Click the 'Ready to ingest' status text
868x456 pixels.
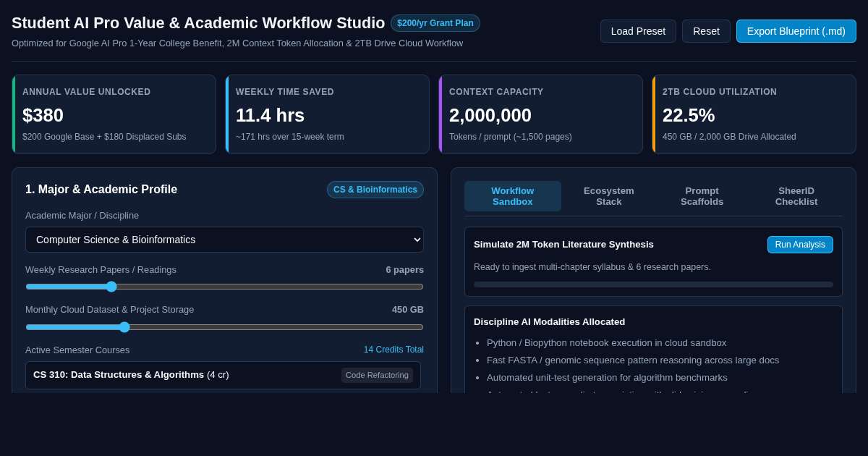point(592,267)
